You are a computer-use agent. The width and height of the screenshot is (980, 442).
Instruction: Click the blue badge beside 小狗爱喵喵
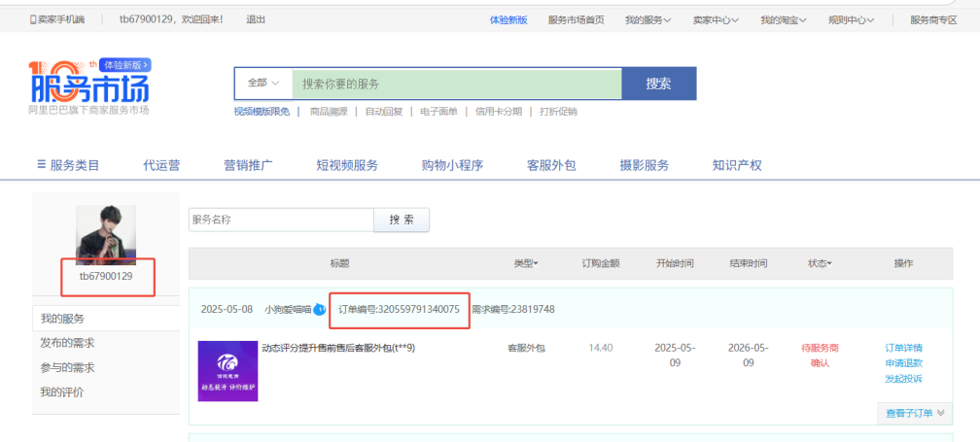[319, 309]
